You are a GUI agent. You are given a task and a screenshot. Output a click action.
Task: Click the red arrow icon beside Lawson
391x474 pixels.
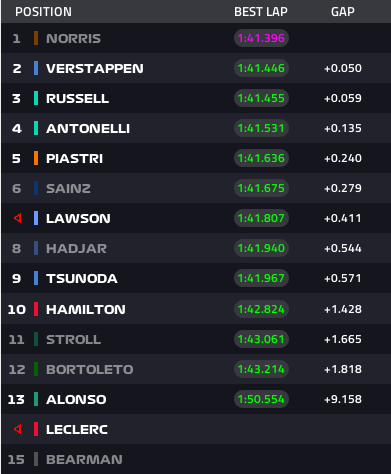(x=18, y=218)
